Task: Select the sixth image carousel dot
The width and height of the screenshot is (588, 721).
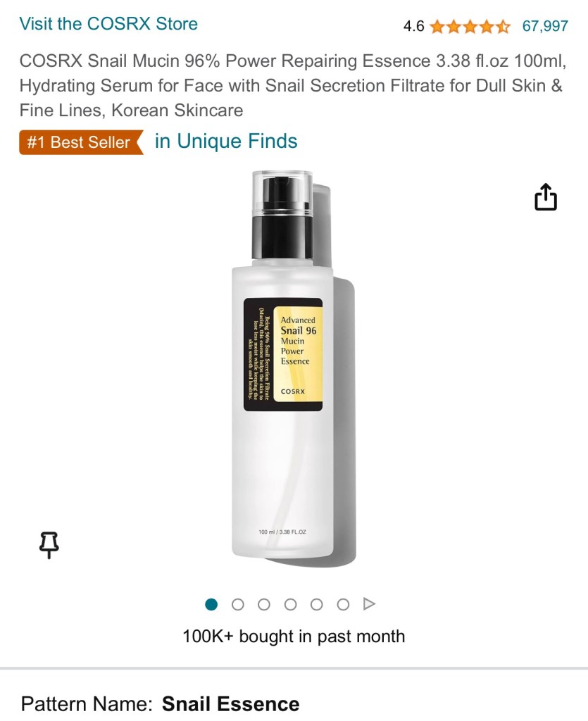Action: coord(343,604)
